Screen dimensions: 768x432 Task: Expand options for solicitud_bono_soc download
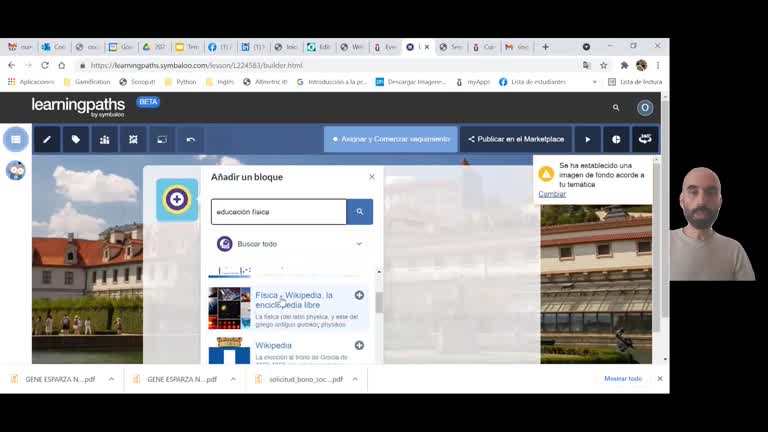click(355, 379)
